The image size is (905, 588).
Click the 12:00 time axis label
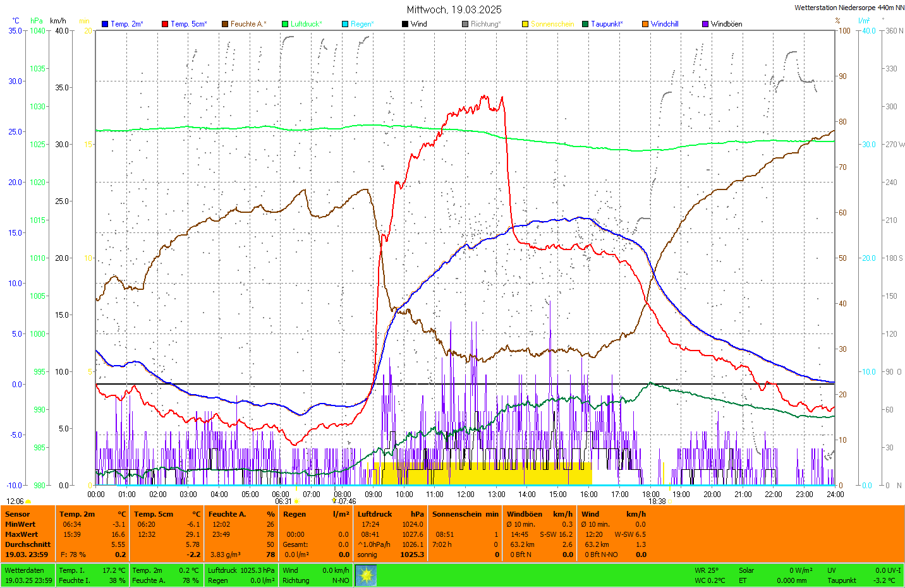pos(466,495)
